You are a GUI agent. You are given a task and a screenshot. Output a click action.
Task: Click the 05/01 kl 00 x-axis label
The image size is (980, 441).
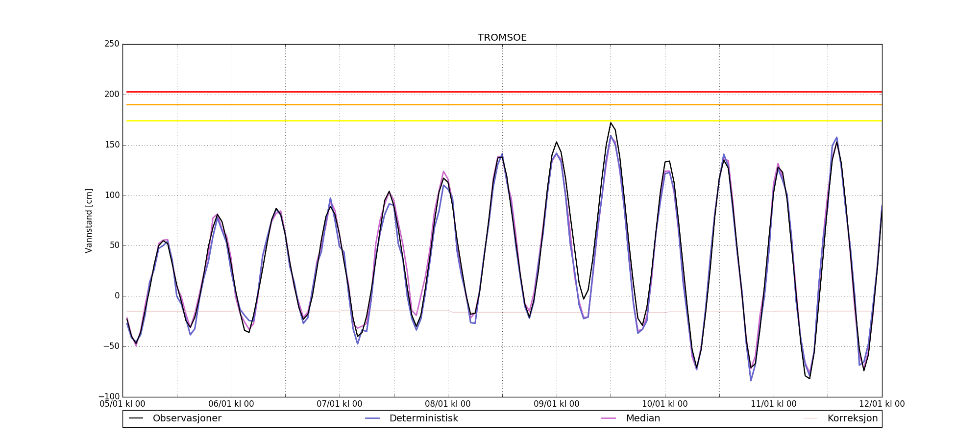[x=122, y=404]
